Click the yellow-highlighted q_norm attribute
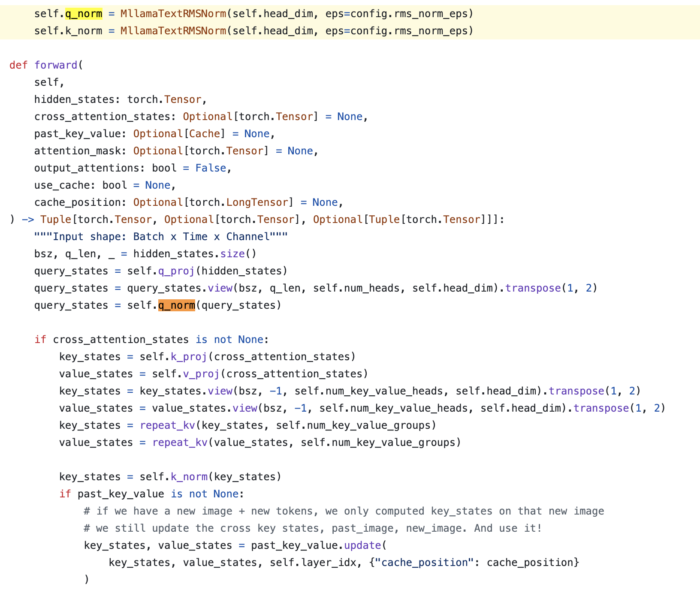700x590 pixels. point(84,14)
